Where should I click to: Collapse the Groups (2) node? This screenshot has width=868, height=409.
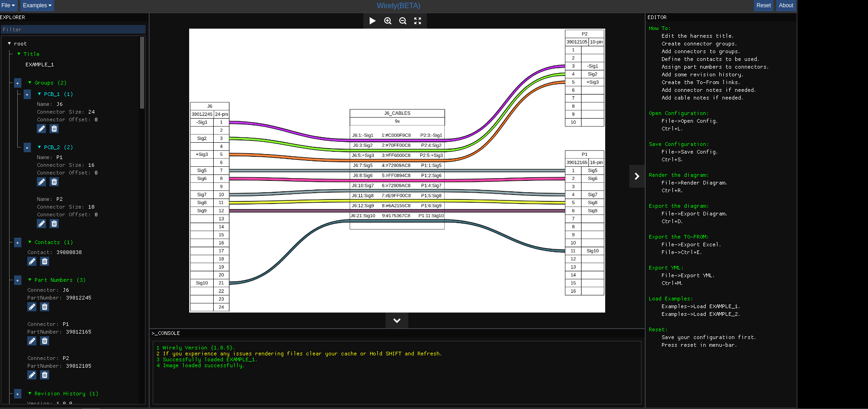click(30, 83)
